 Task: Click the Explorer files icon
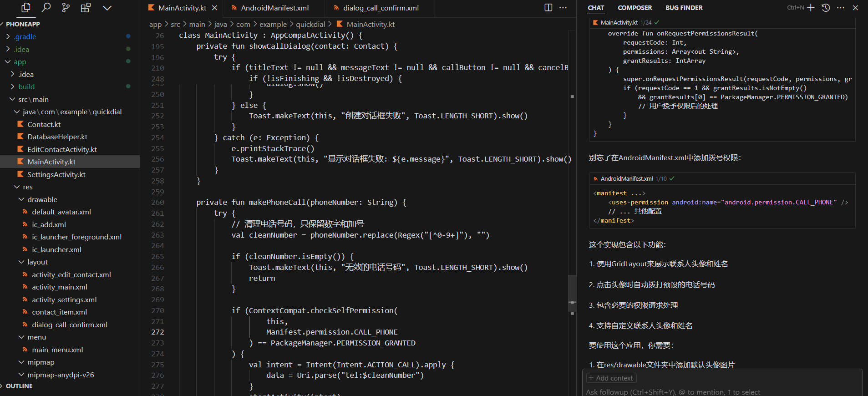[x=26, y=8]
